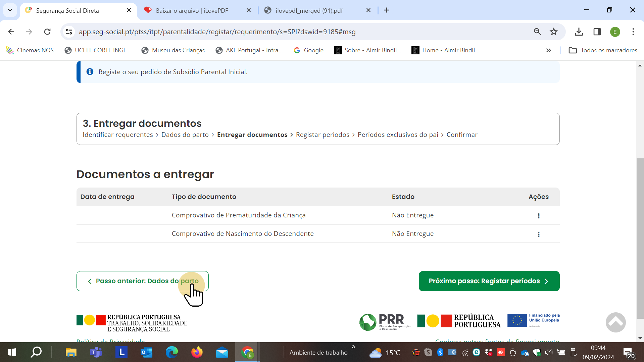Open Chrome's three-dot menu

point(633,32)
